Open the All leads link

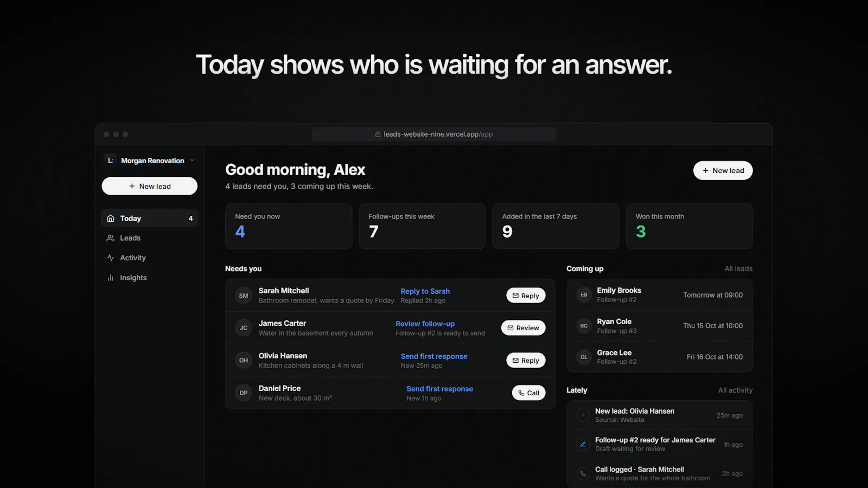tap(738, 268)
